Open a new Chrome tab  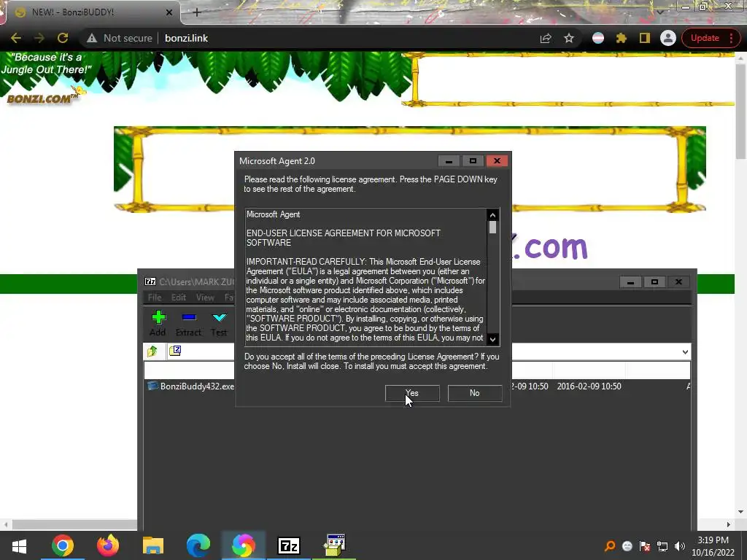tap(197, 12)
